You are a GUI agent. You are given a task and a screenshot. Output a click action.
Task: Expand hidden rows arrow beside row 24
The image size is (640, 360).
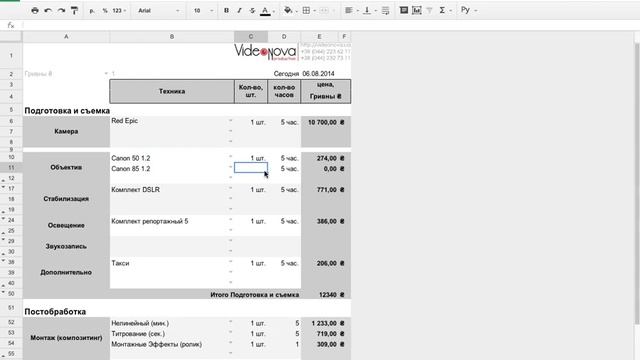(x=3, y=218)
